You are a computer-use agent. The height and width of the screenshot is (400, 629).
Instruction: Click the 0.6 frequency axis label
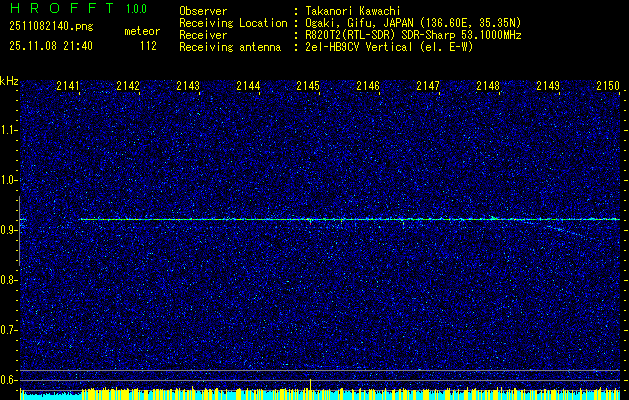pos(8,380)
